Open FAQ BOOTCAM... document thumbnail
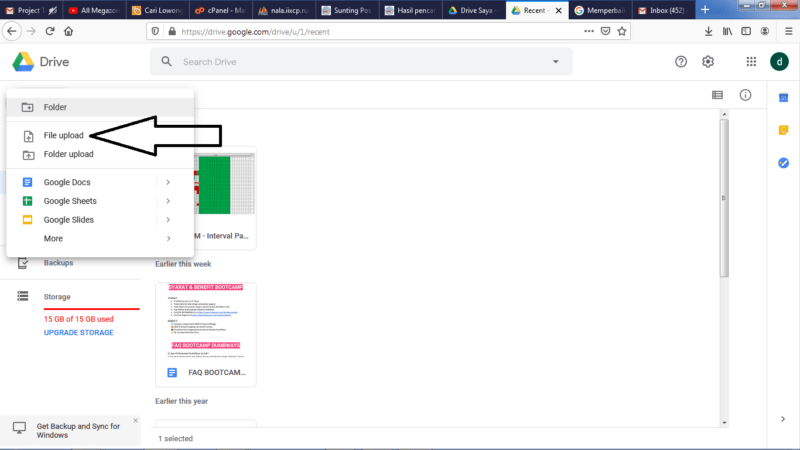Screen dimensions: 800x450 click(206, 334)
